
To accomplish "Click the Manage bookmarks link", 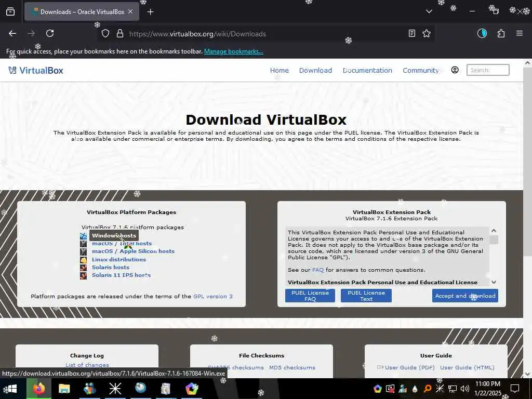I will click(233, 51).
